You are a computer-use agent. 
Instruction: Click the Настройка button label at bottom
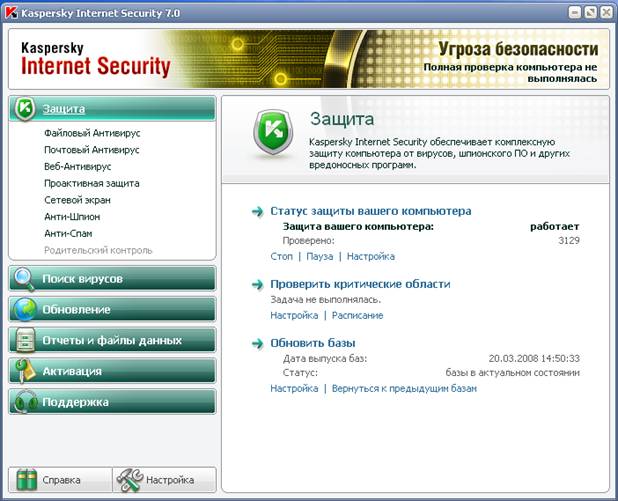(170, 480)
